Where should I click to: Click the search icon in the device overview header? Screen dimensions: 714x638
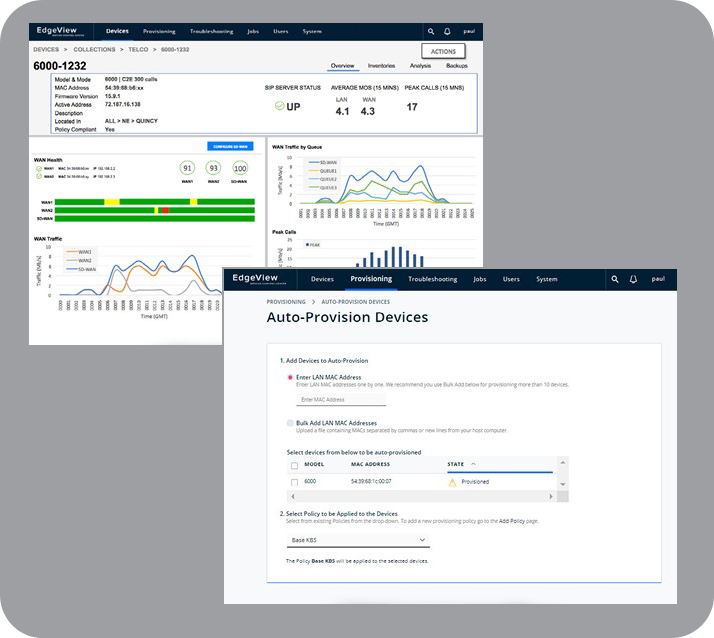pos(431,32)
